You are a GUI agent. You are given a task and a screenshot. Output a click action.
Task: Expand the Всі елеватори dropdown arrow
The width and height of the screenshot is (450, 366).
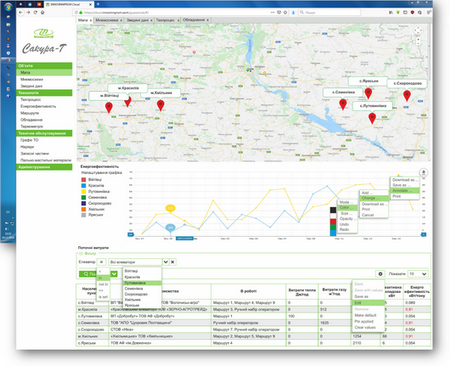point(165,262)
